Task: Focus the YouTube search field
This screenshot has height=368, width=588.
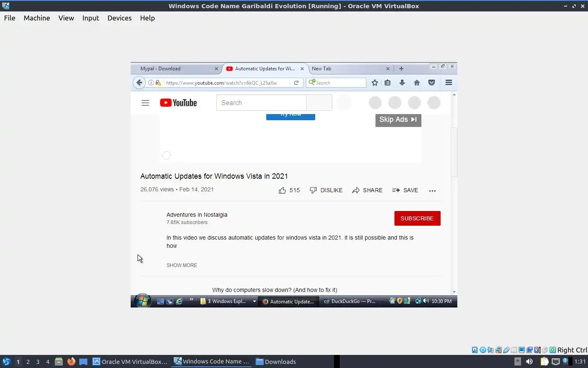Action: tap(261, 103)
